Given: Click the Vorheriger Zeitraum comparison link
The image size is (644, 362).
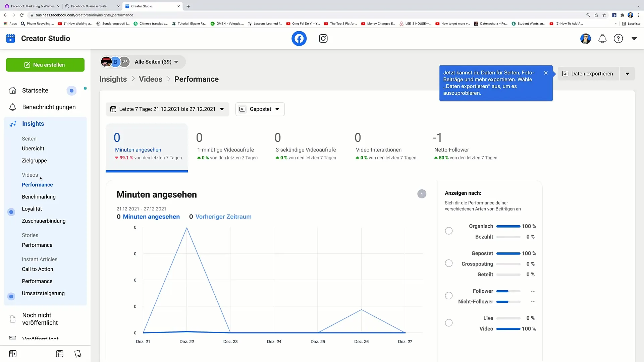Looking at the screenshot, I should (x=223, y=217).
